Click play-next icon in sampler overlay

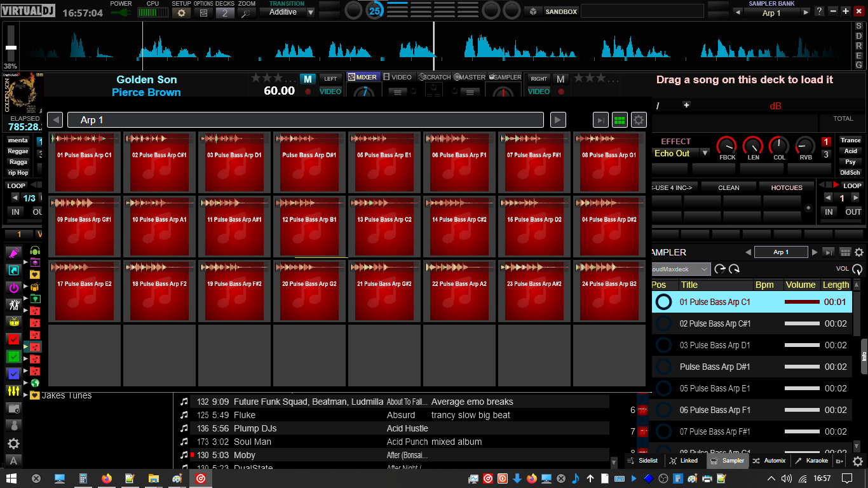pos(600,120)
